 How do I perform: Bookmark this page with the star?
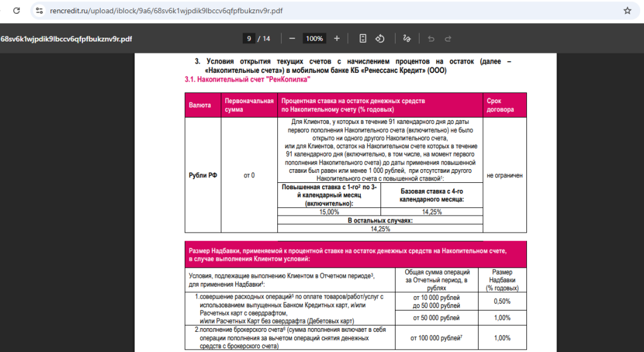tap(626, 11)
